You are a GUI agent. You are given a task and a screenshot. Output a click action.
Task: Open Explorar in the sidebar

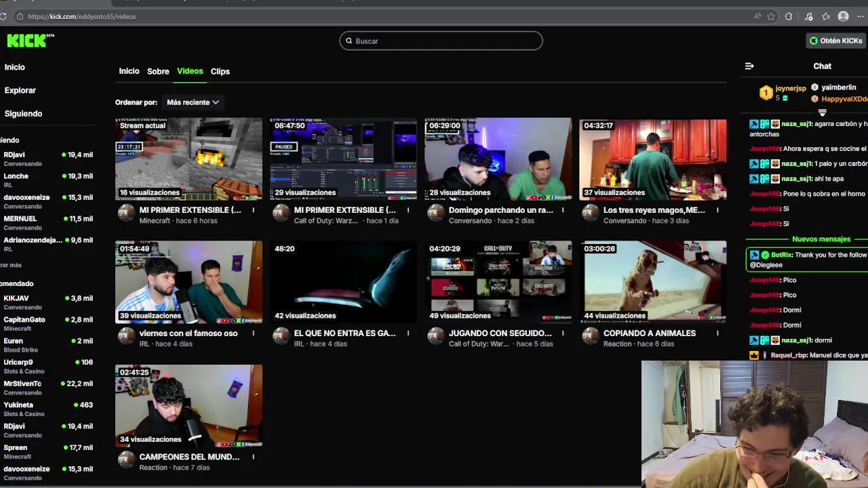pyautogui.click(x=20, y=90)
